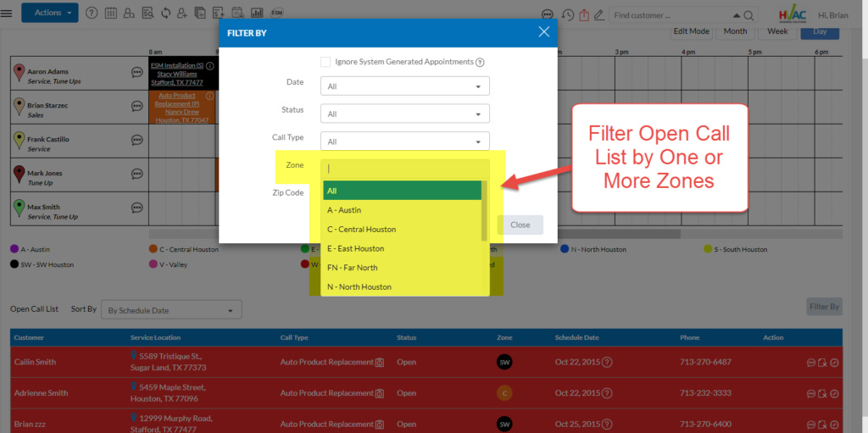The image size is (868, 433).
Task: Click the add customer person-plus icon
Action: coord(183,13)
